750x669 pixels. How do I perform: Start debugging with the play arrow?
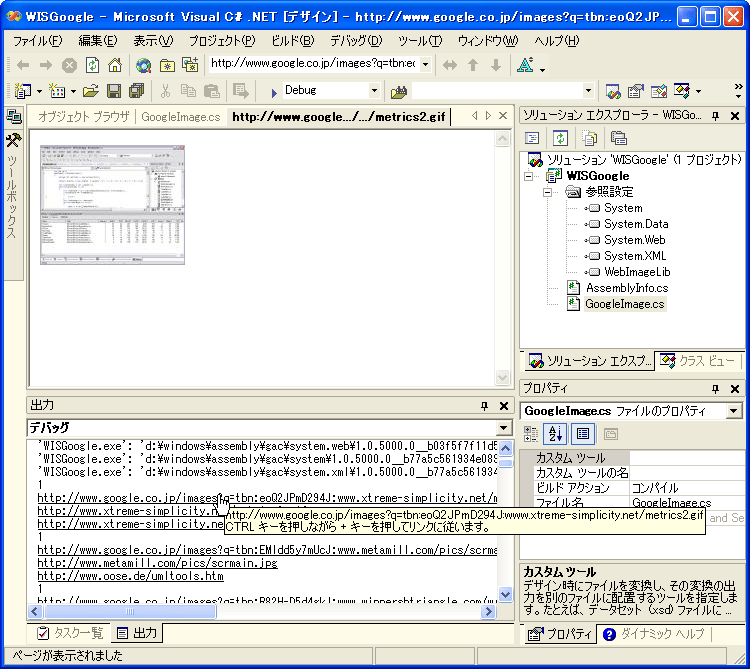tap(274, 92)
